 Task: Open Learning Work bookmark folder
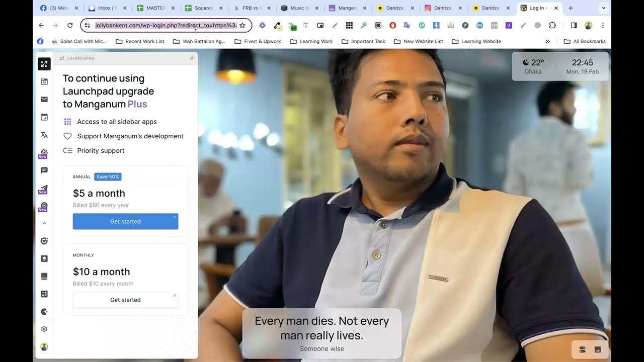click(x=311, y=41)
